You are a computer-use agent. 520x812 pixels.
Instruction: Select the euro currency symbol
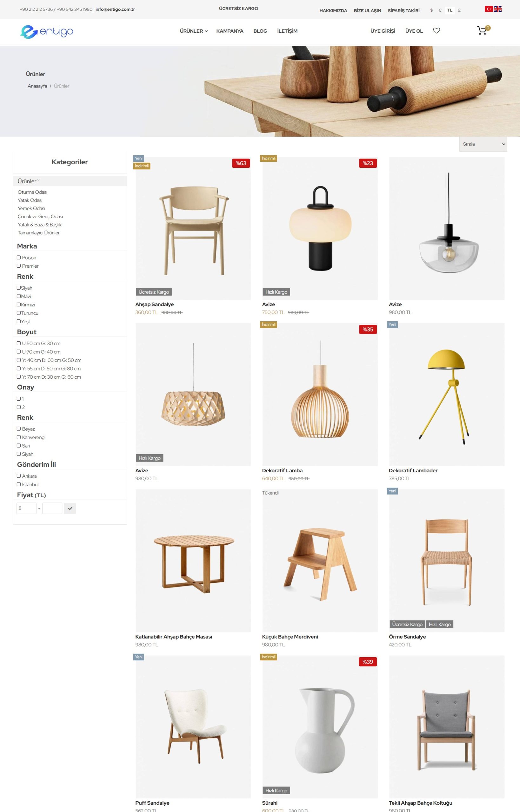pyautogui.click(x=440, y=10)
